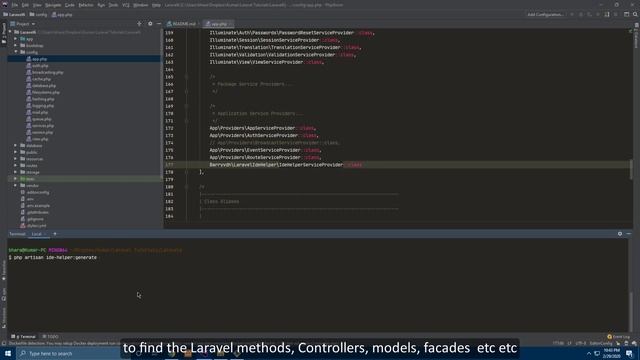Open the locate-file crosshair icon in Project panel
This screenshot has height=360, width=640.
(139, 24)
